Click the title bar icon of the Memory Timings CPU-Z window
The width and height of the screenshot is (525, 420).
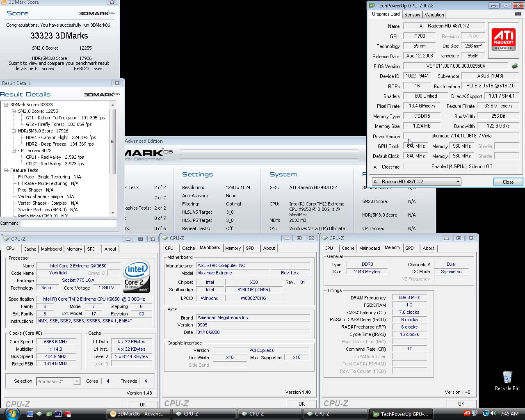(325, 238)
